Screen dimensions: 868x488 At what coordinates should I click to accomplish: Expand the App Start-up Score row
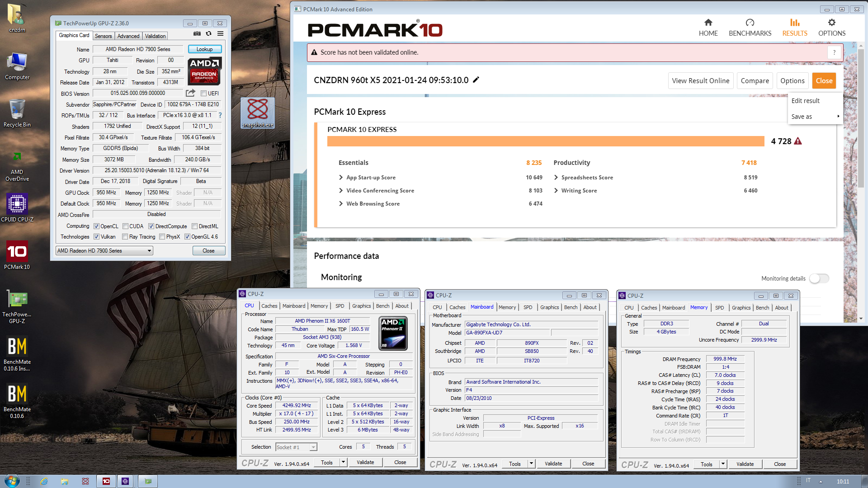coord(341,178)
